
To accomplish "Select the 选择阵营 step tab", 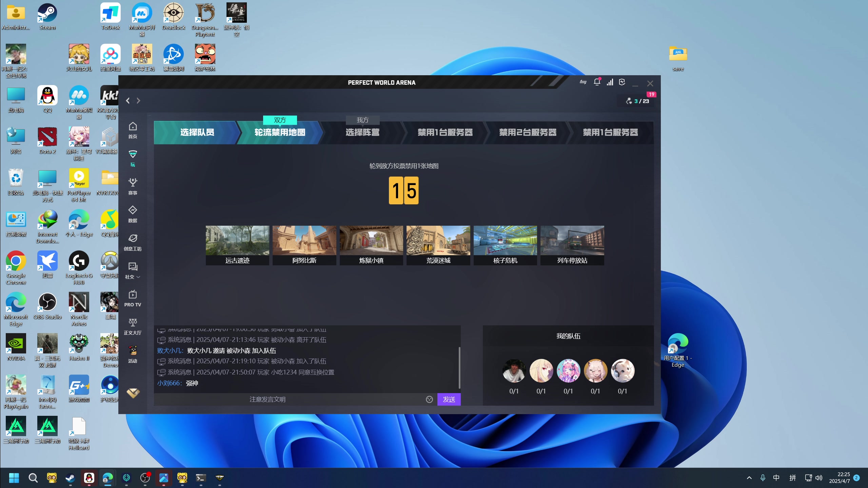I will tap(362, 132).
